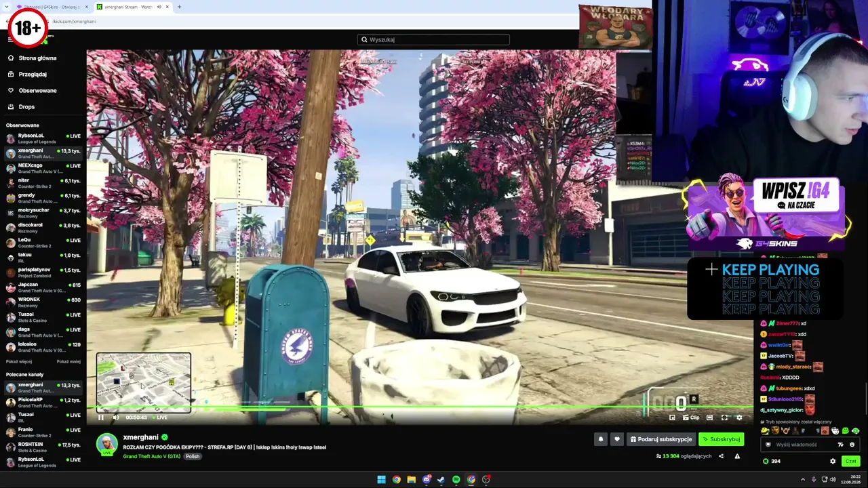Open Grand Theft Auto V category link
The image size is (868, 488).
tap(152, 456)
